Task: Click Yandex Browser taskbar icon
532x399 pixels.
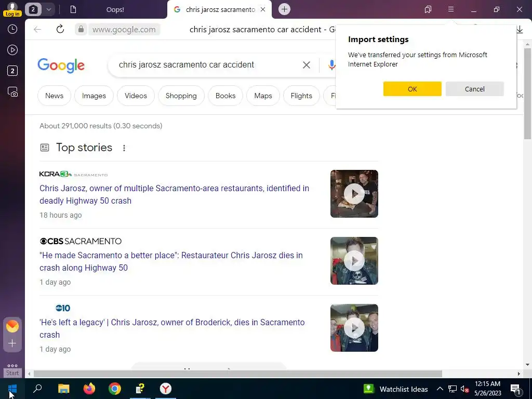Action: [x=166, y=389]
